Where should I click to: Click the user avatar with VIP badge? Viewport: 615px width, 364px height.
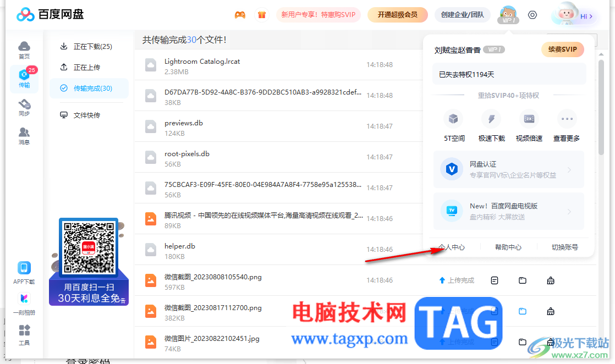[x=508, y=15]
